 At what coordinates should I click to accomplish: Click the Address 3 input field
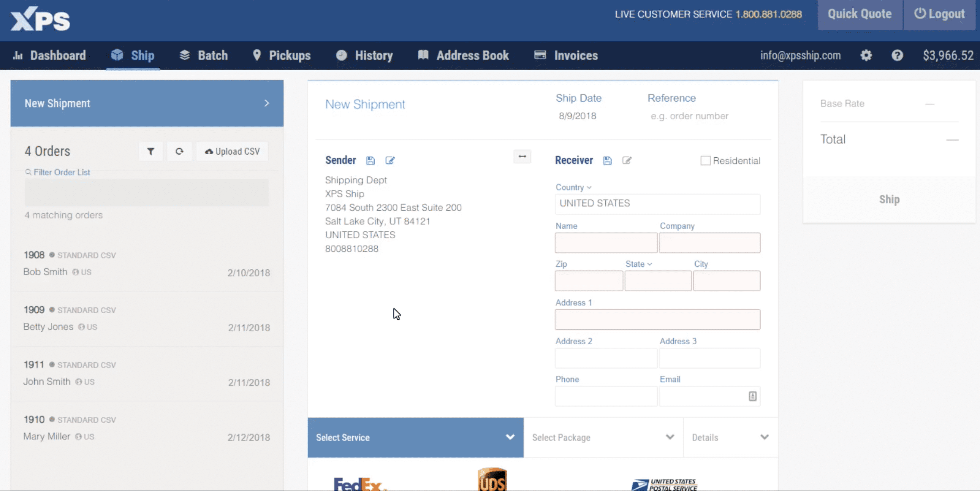tap(710, 358)
